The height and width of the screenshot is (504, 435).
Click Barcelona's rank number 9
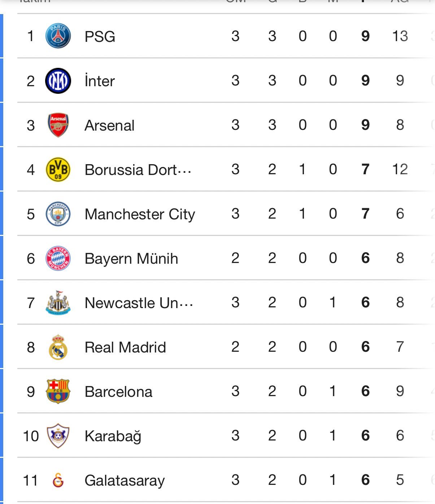31,392
